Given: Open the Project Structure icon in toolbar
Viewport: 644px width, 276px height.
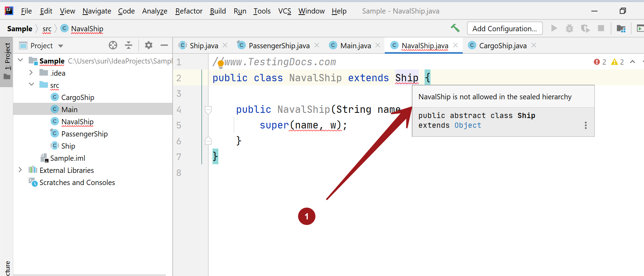Looking at the screenshot, I should point(621,28).
